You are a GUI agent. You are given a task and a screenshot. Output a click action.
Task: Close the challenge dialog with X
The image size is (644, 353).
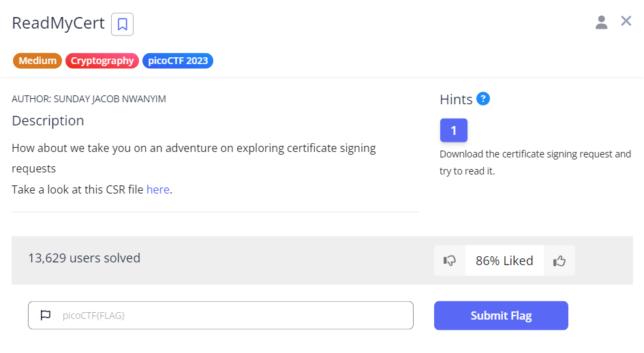626,21
